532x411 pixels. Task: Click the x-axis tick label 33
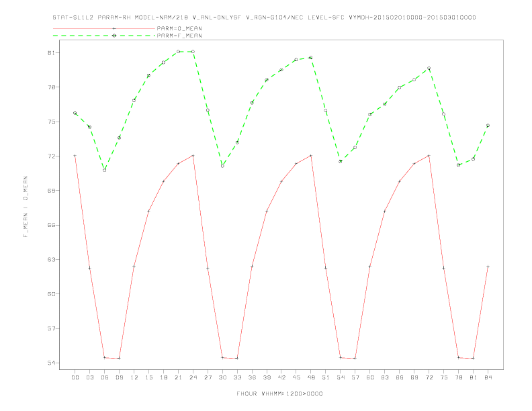click(x=237, y=377)
